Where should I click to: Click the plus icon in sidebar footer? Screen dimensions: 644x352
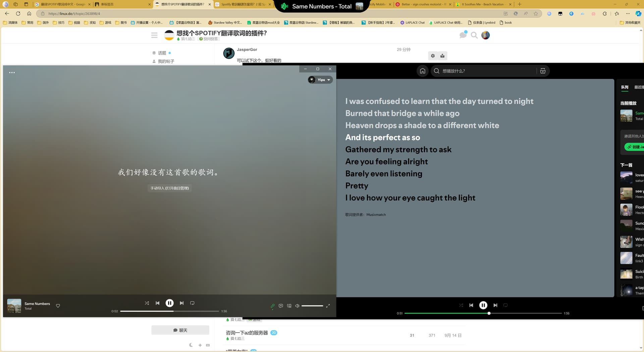pyautogui.click(x=200, y=345)
